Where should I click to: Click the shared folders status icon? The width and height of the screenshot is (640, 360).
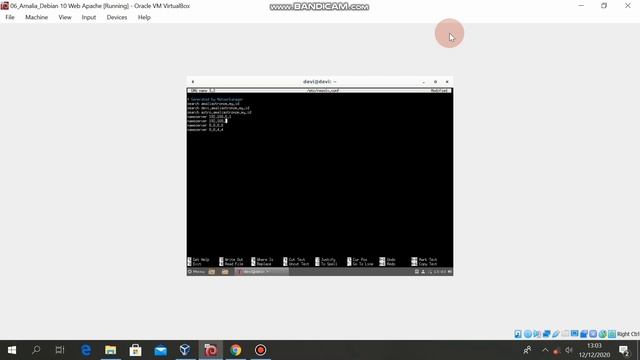[x=565, y=334]
